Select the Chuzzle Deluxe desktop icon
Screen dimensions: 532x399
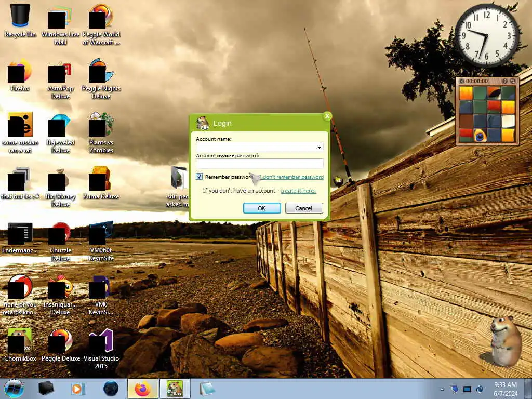point(60,241)
